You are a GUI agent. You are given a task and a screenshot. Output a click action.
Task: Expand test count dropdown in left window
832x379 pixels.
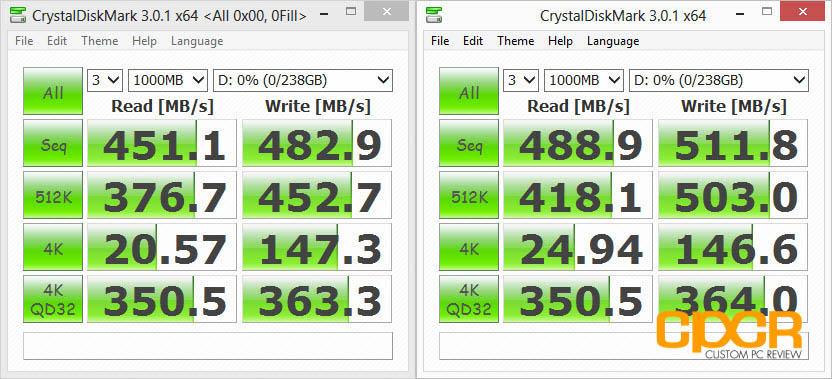[x=105, y=81]
